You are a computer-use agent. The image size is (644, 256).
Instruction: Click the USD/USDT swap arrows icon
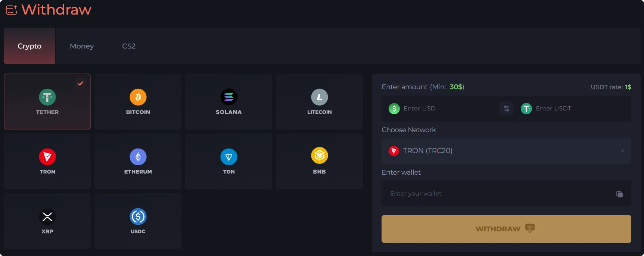pyautogui.click(x=506, y=109)
